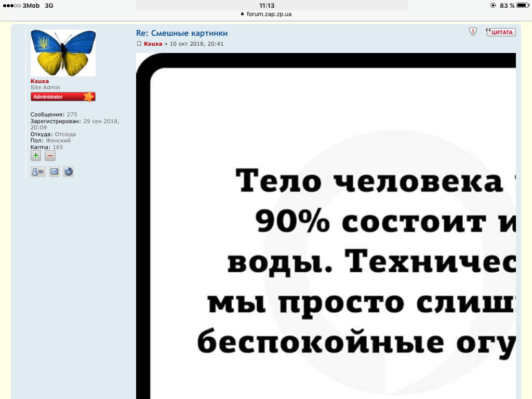Open Ksuxa's profile from the post byline

point(153,44)
